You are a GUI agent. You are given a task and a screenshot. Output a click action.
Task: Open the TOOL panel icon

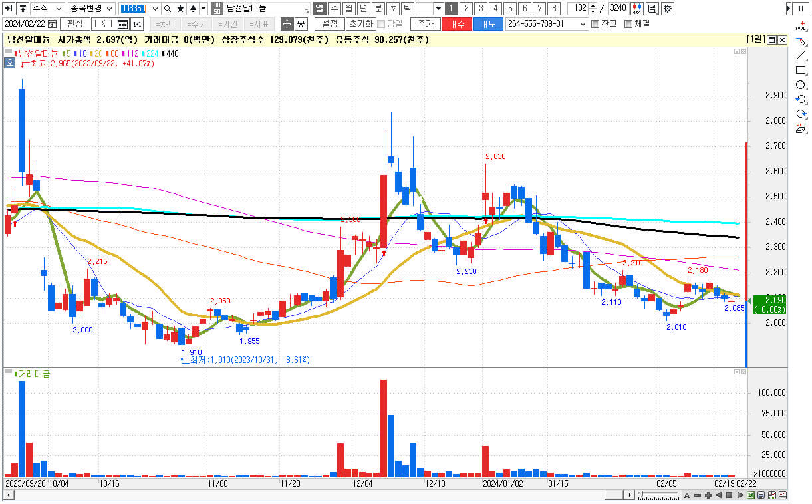point(801,26)
